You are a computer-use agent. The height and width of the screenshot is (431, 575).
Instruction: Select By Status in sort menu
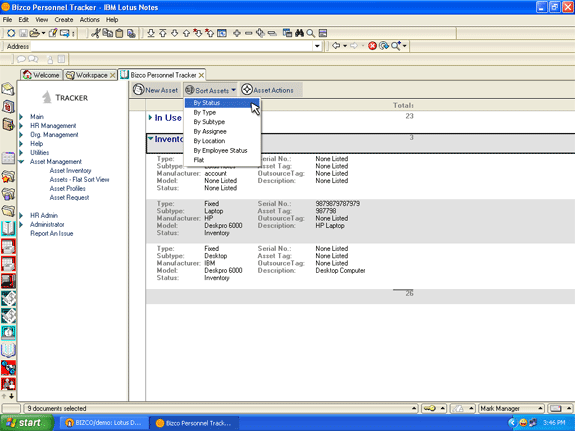(x=222, y=103)
